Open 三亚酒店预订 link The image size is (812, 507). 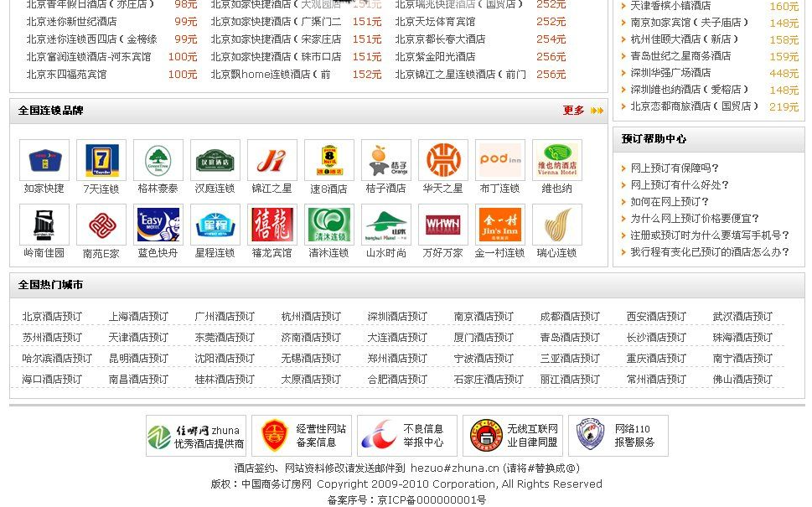(x=570, y=359)
